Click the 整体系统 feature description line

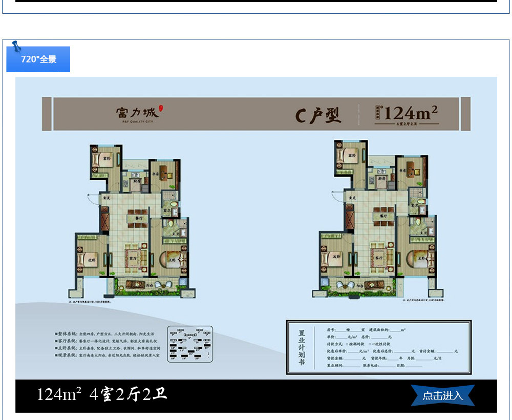[109, 333]
